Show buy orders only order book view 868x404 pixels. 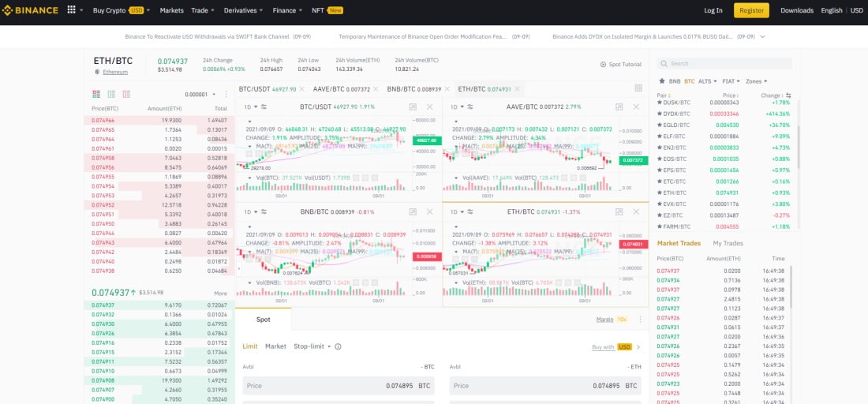tap(111, 94)
